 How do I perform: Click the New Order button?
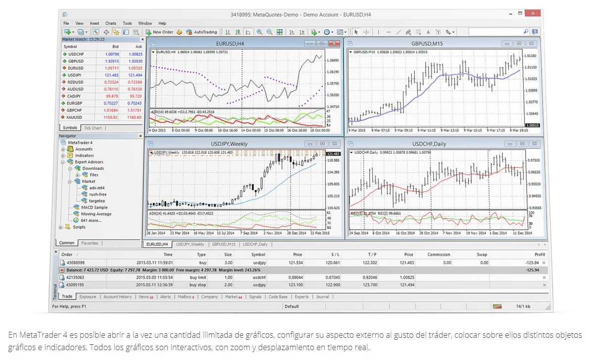pyautogui.click(x=159, y=32)
